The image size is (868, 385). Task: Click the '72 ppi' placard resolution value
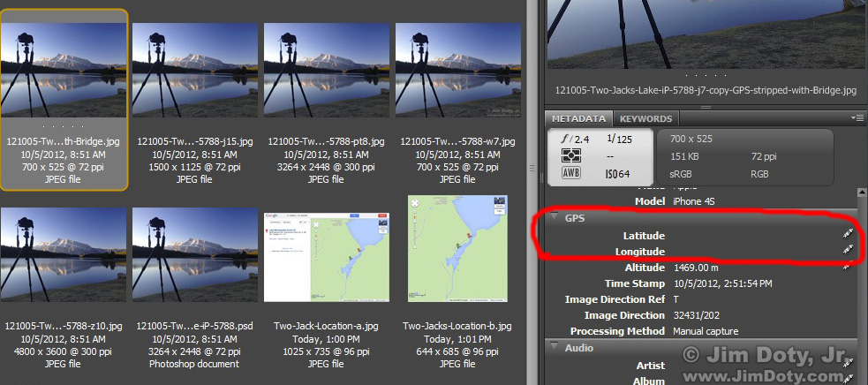tap(765, 156)
